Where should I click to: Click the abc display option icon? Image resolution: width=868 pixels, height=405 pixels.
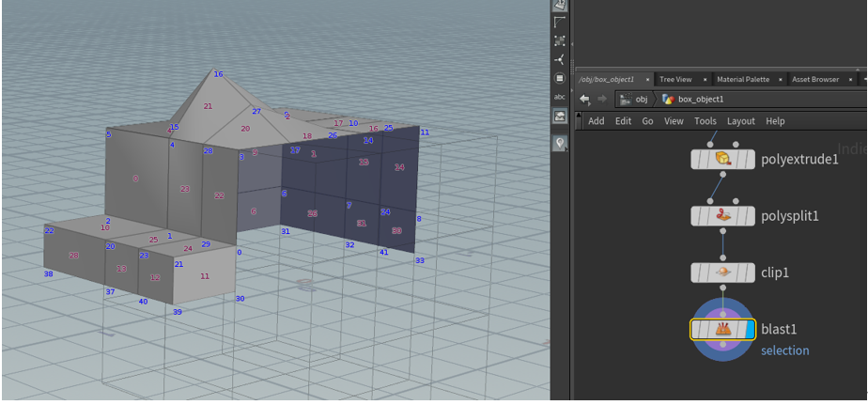point(560,97)
